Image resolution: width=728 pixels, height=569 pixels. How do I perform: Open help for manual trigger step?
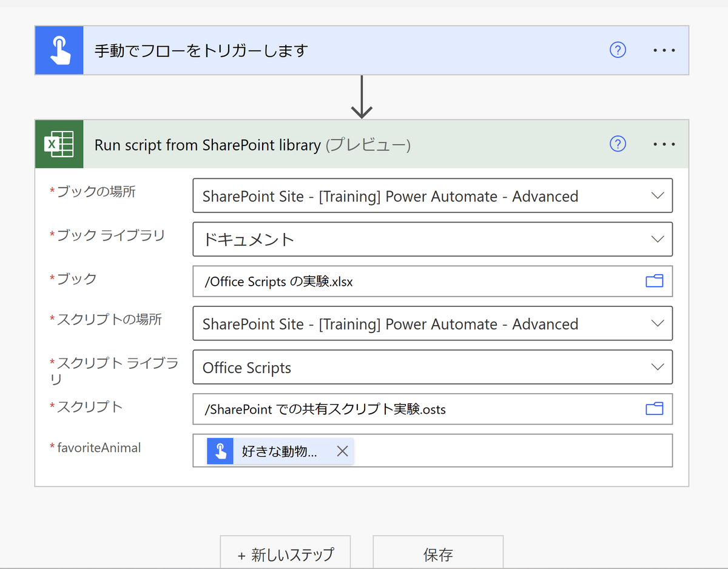[x=618, y=50]
